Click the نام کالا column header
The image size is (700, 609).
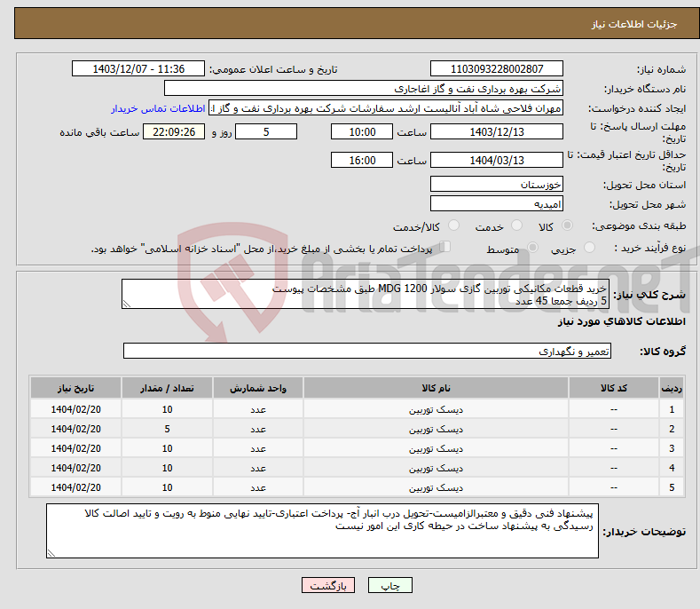point(436,388)
